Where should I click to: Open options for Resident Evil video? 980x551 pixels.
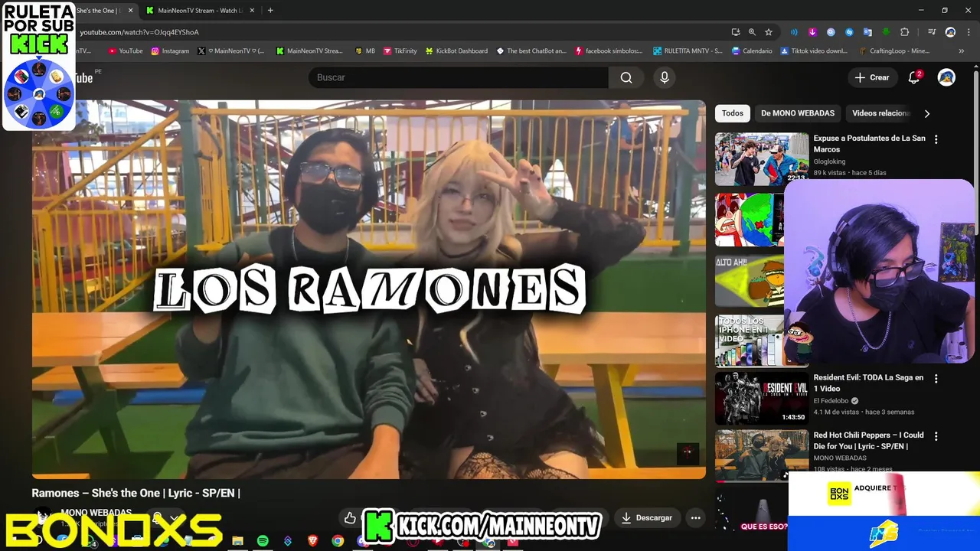(x=936, y=378)
